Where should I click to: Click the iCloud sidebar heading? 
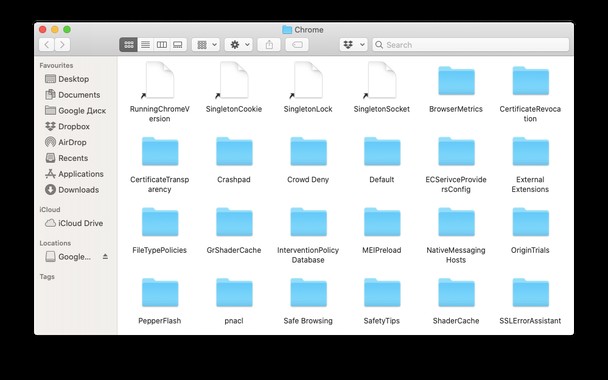[50, 209]
